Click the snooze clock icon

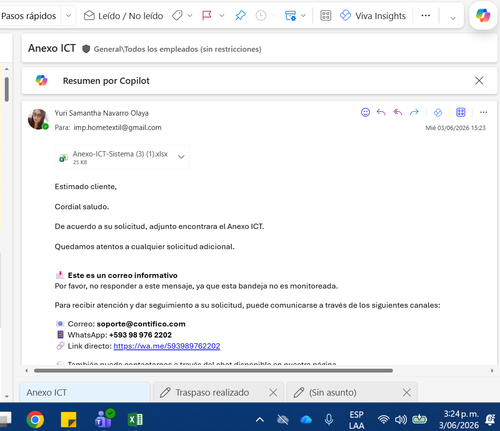(x=261, y=16)
